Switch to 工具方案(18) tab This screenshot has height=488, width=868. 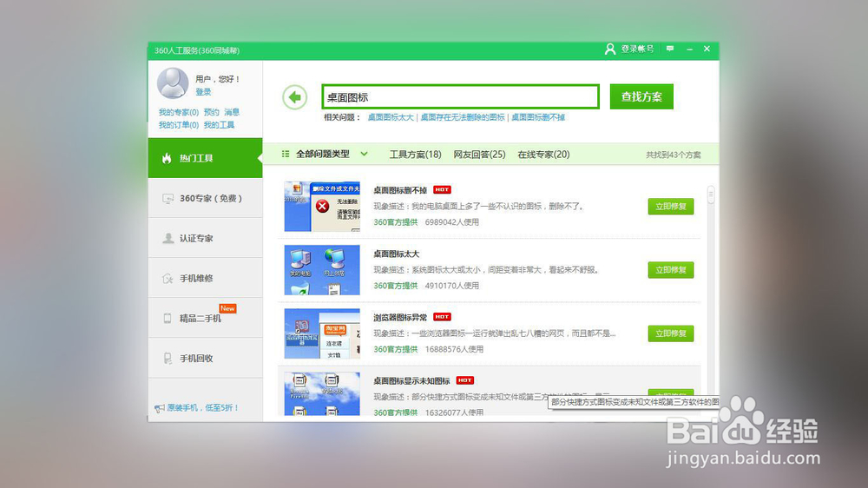(x=415, y=155)
